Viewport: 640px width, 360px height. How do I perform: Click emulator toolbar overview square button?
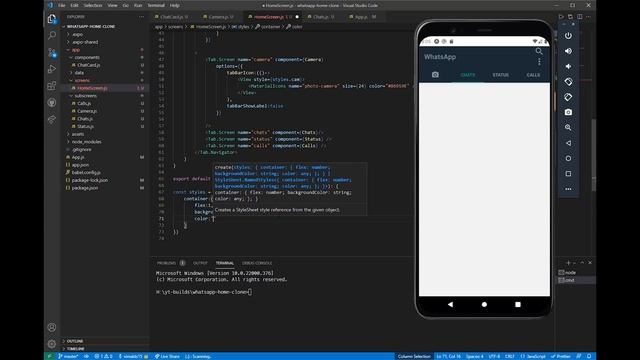click(x=568, y=173)
